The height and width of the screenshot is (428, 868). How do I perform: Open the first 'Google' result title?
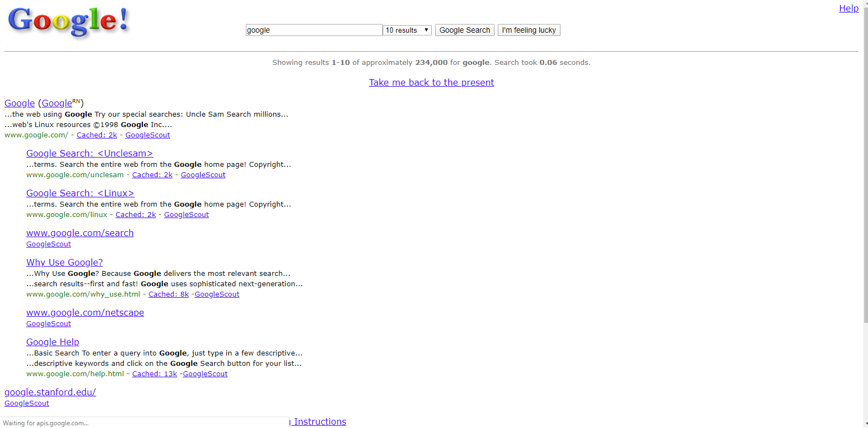click(x=20, y=103)
